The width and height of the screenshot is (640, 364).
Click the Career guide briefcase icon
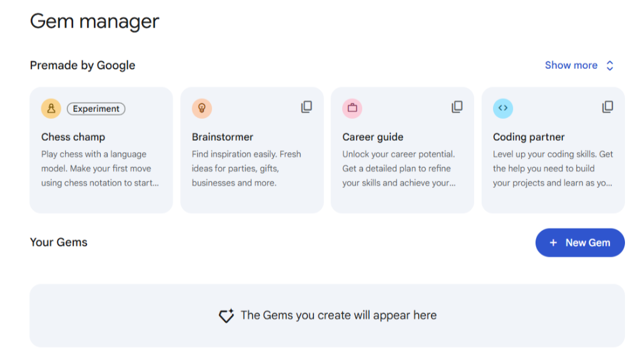[x=352, y=108]
